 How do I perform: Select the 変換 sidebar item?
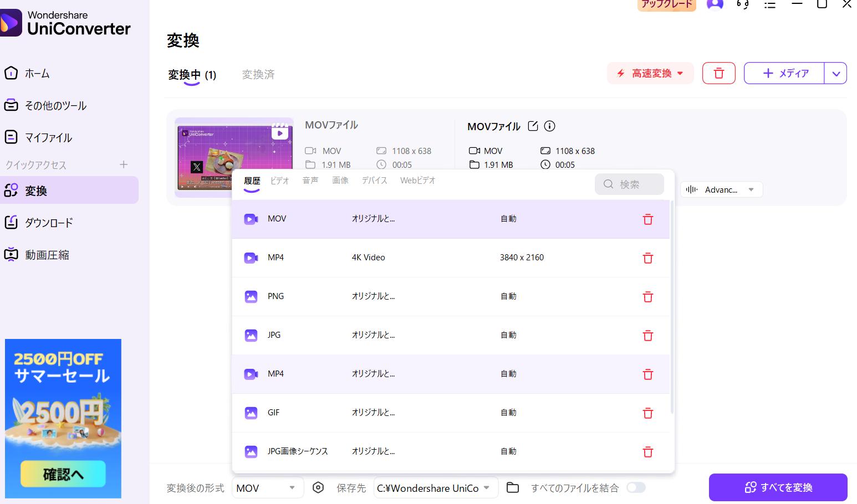click(x=69, y=191)
